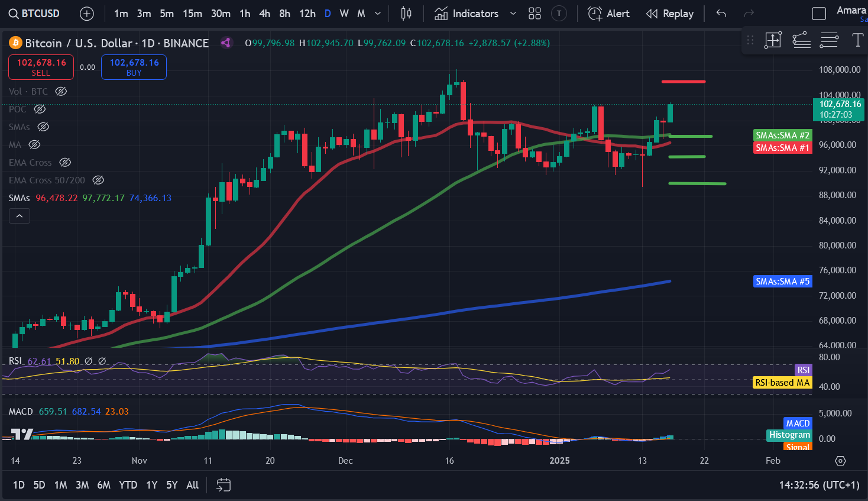
Task: Collapse indicator legend arrow button
Action: coord(20,216)
